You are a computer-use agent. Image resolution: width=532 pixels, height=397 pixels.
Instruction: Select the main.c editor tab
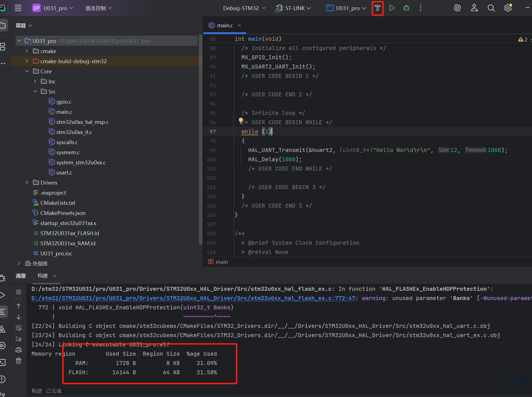(x=225, y=25)
